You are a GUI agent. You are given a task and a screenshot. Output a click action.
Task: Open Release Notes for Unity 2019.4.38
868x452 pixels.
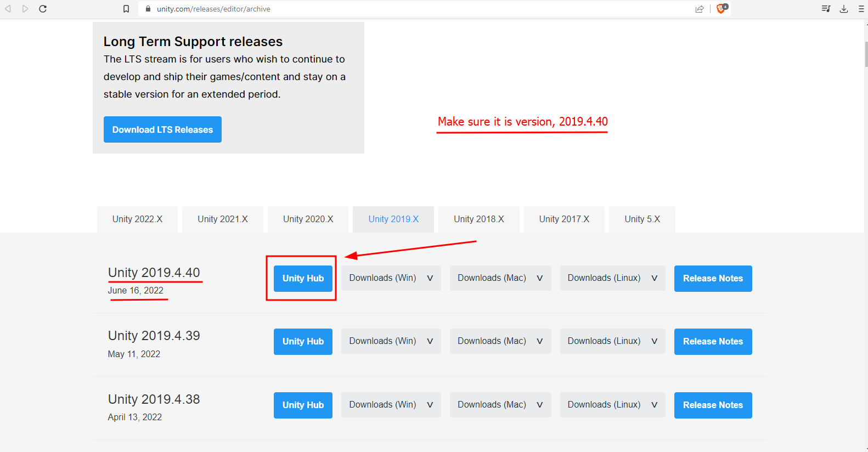[x=713, y=405]
